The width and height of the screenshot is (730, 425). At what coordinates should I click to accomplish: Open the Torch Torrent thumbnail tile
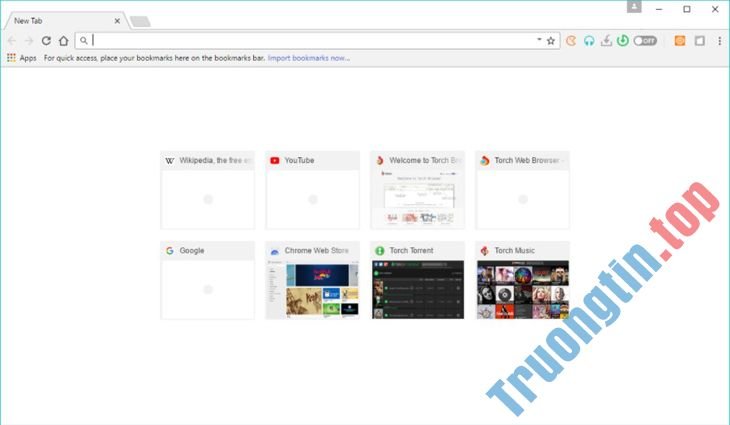(418, 280)
